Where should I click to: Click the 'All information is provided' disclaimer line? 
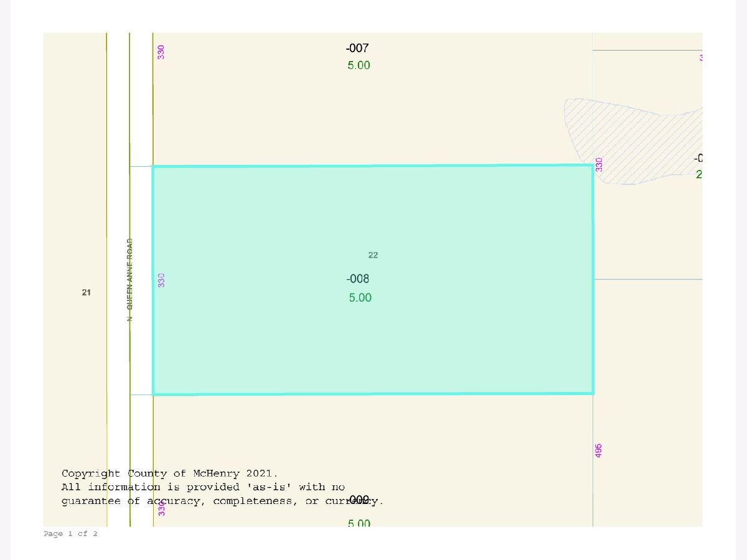203,487
